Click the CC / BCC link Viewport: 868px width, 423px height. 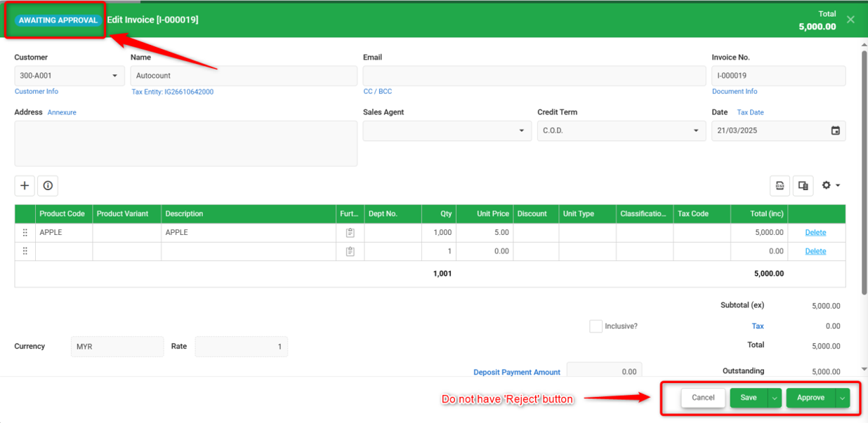[378, 91]
